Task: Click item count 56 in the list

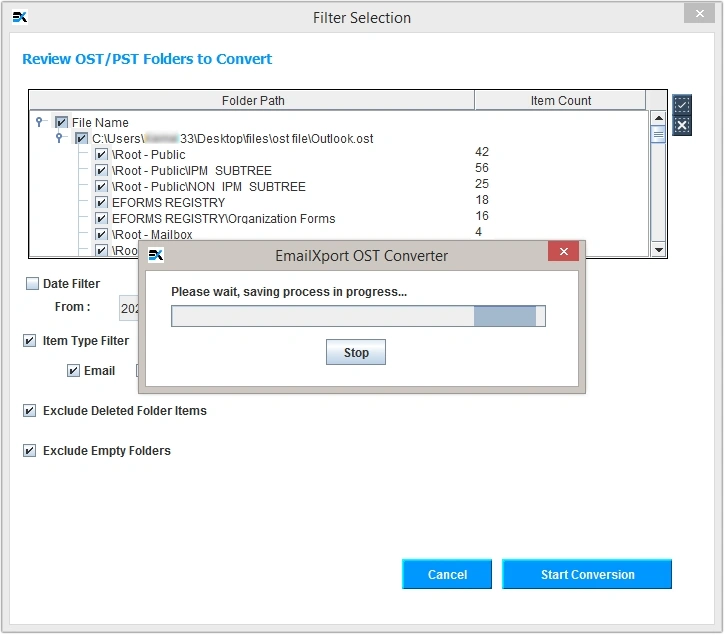Action: point(482,168)
